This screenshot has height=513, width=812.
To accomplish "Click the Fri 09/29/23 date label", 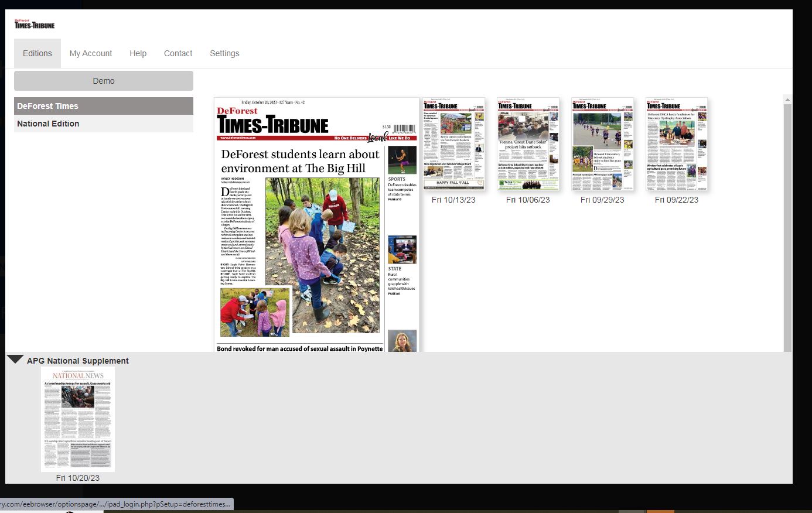I will (602, 200).
